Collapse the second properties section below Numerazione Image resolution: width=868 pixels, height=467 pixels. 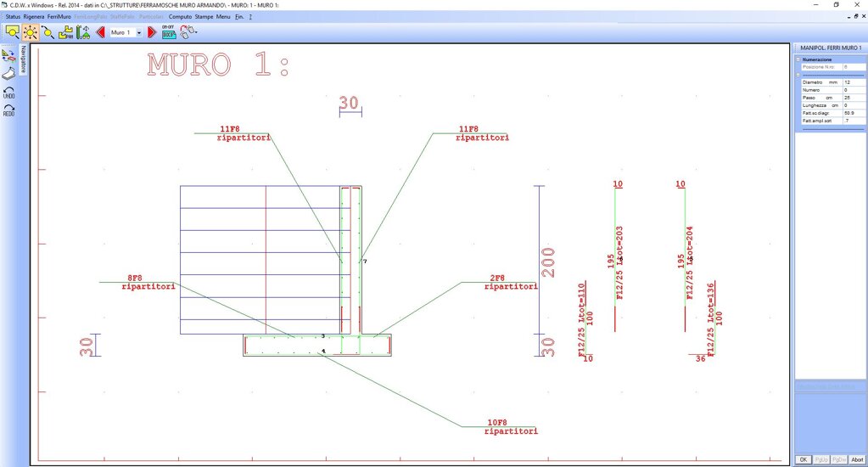tap(798, 74)
